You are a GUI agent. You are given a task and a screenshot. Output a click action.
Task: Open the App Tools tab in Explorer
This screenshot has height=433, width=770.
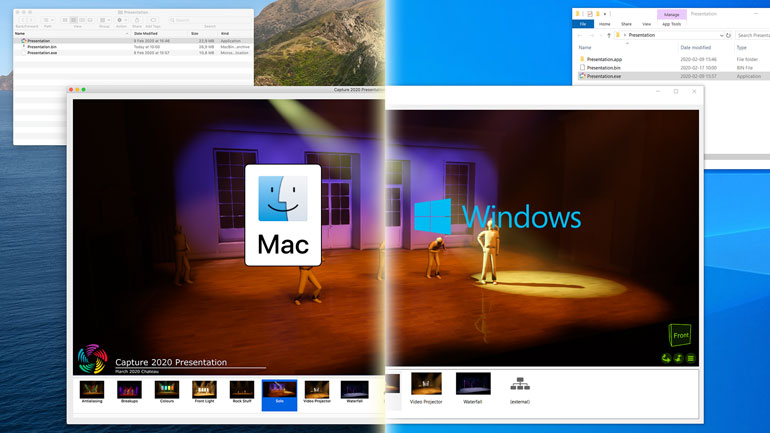coord(671,24)
